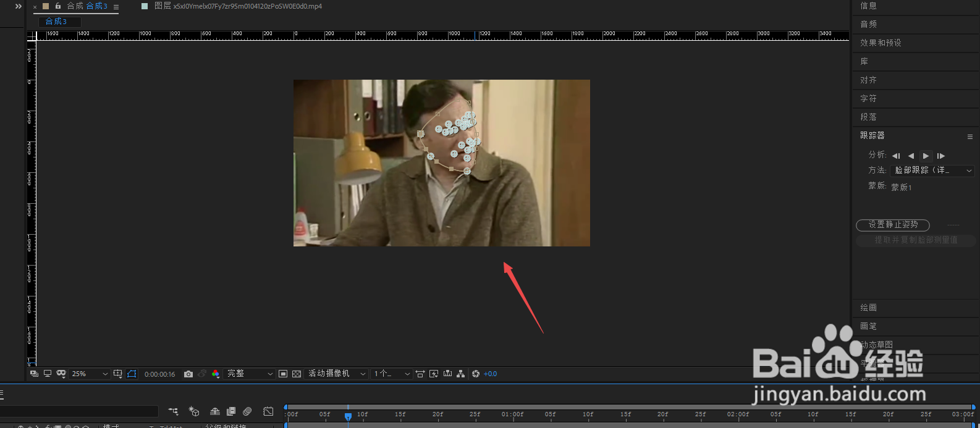This screenshot has height=428, width=980.
Task: Toggle the fast previews icon
Action: [434, 374]
